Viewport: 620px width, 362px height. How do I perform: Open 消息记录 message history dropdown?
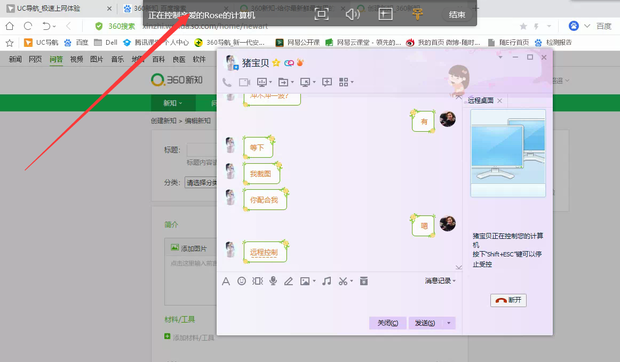(440, 281)
